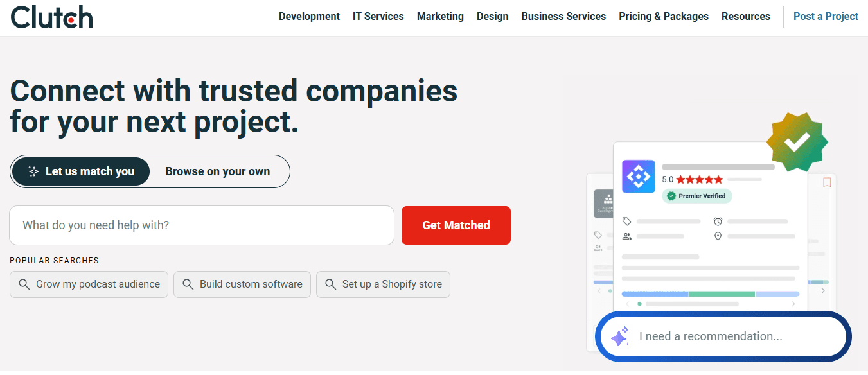Click the POPULAR SEARCHES label
Screen dimensions: 868x375
(x=55, y=261)
